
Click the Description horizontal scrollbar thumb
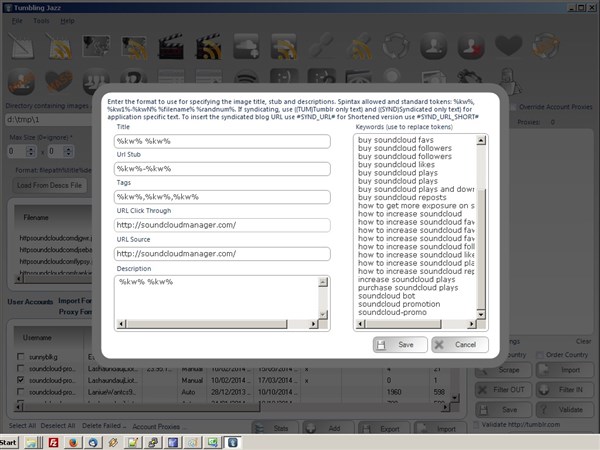207,324
